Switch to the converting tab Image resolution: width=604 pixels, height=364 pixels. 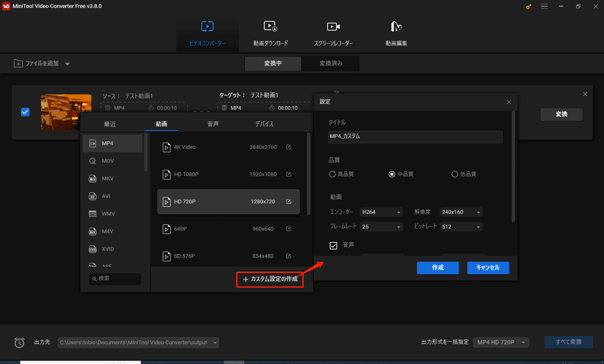(x=273, y=63)
